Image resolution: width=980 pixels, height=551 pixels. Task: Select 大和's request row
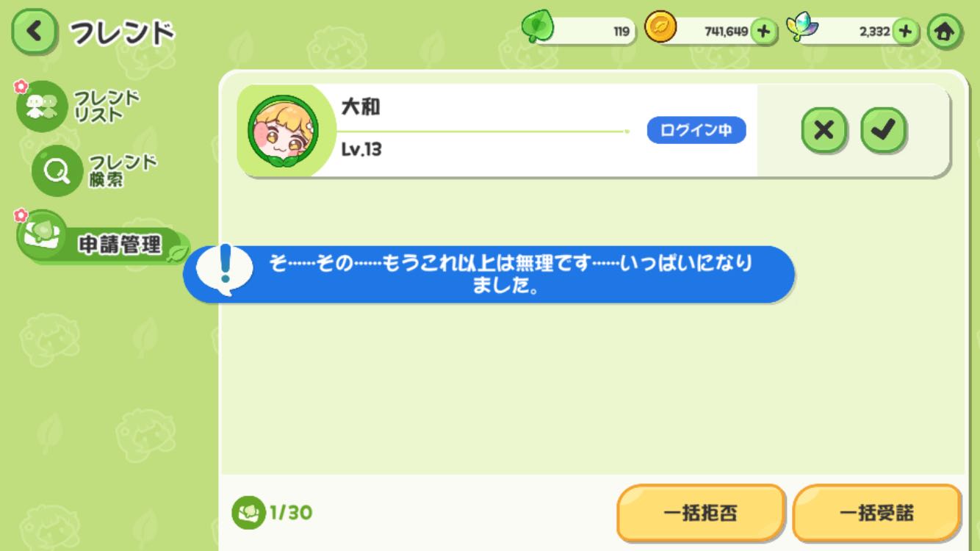coord(594,131)
